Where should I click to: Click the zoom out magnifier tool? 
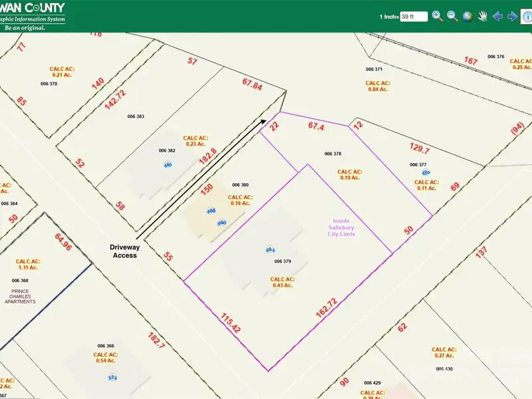pyautogui.click(x=452, y=16)
